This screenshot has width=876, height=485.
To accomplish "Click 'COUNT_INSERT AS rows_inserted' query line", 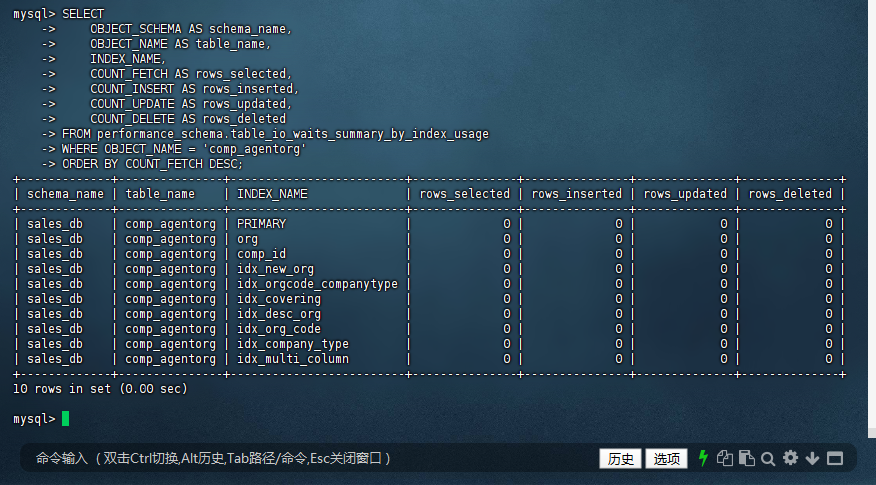I will point(194,89).
